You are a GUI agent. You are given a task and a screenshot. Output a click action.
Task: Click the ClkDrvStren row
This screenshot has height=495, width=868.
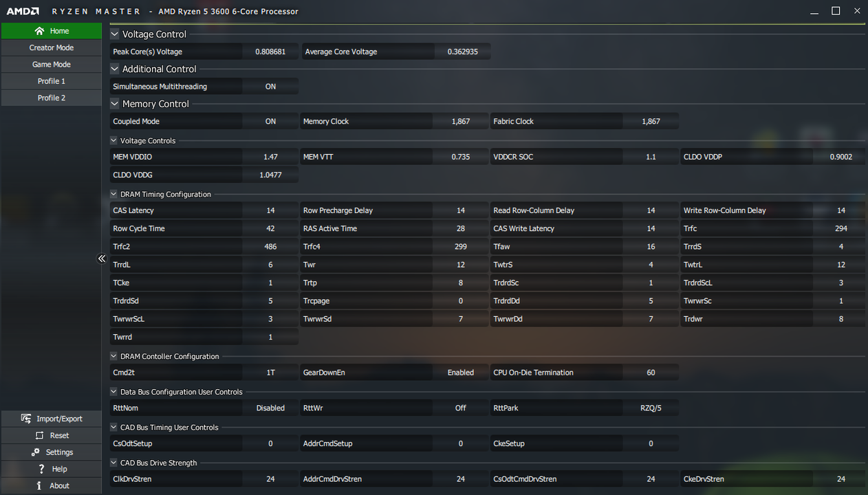[204, 479]
